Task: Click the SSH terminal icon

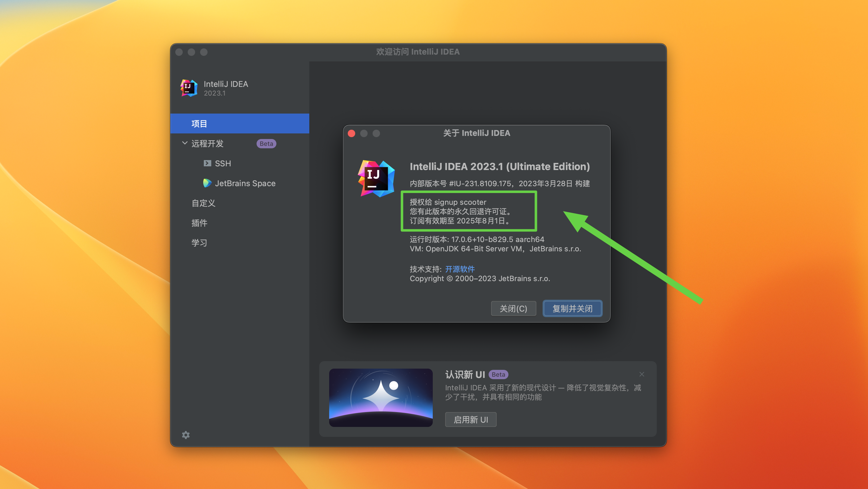Action: pos(207,163)
